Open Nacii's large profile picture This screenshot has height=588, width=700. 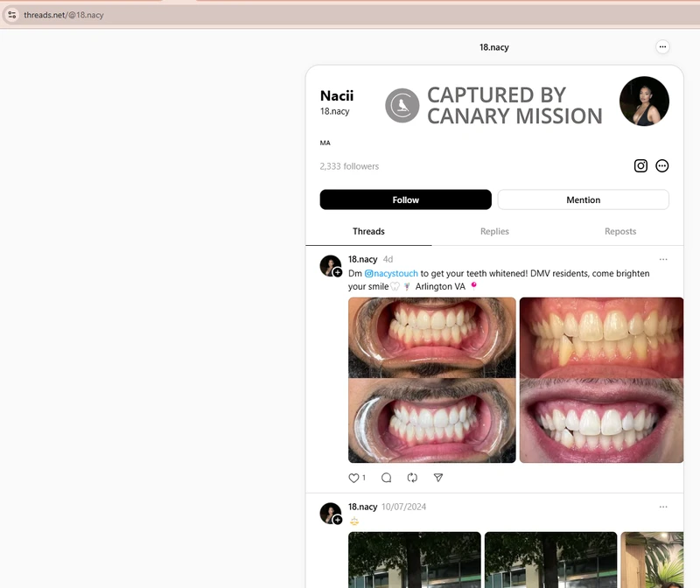[x=644, y=101]
